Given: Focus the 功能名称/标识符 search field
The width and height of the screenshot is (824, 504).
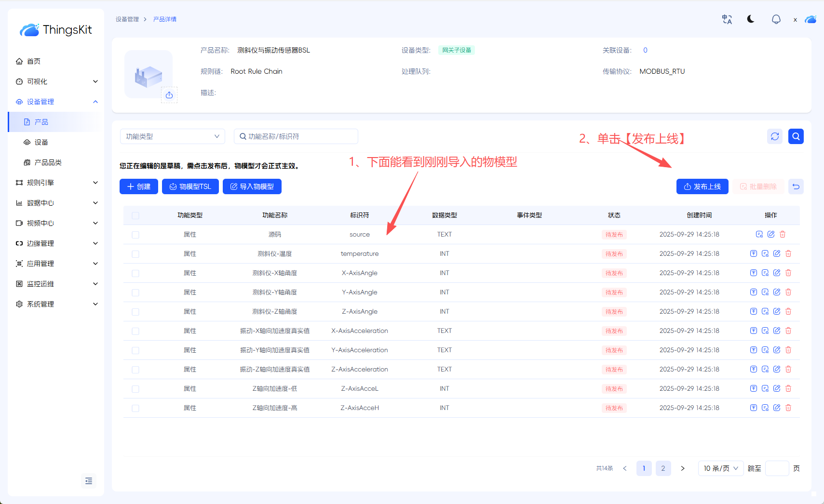Looking at the screenshot, I should tap(299, 136).
